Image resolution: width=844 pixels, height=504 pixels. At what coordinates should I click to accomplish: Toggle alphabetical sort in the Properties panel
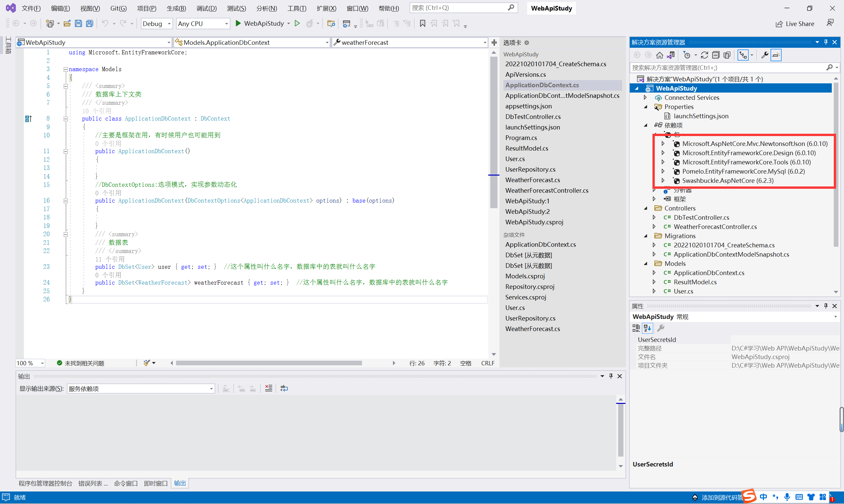coord(647,328)
